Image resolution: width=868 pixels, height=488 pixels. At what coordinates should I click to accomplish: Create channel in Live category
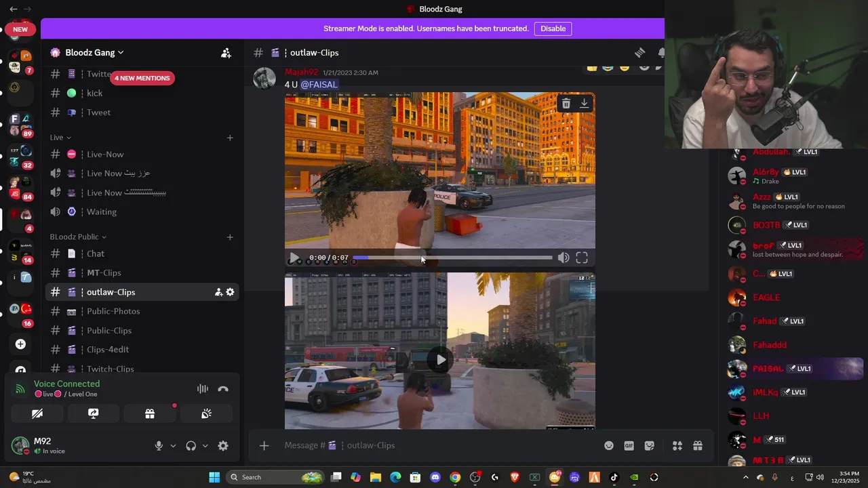point(230,138)
